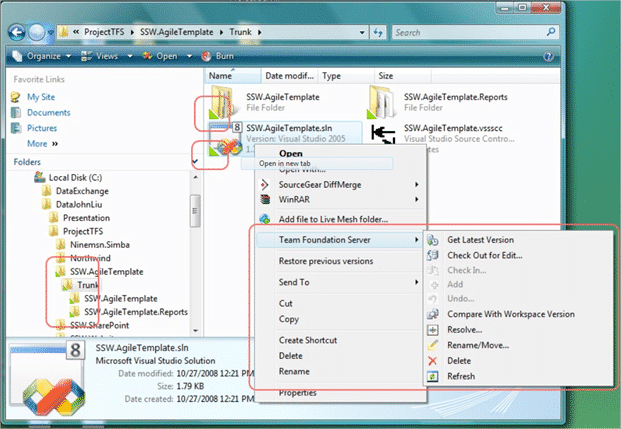Image resolution: width=621 pixels, height=429 pixels.
Task: Click the Burn toolbar button
Action: pyautogui.click(x=218, y=56)
